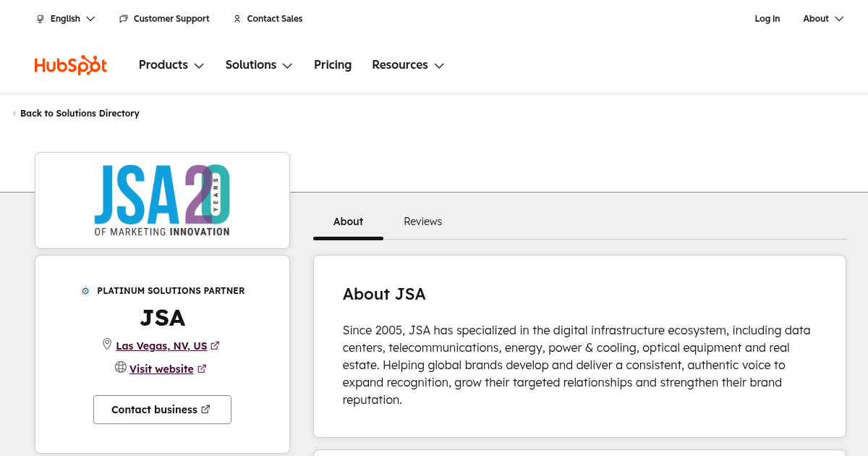The width and height of the screenshot is (868, 456).
Task: Click the paragraph starting "Since 2005, JSA"
Action: 576,365
